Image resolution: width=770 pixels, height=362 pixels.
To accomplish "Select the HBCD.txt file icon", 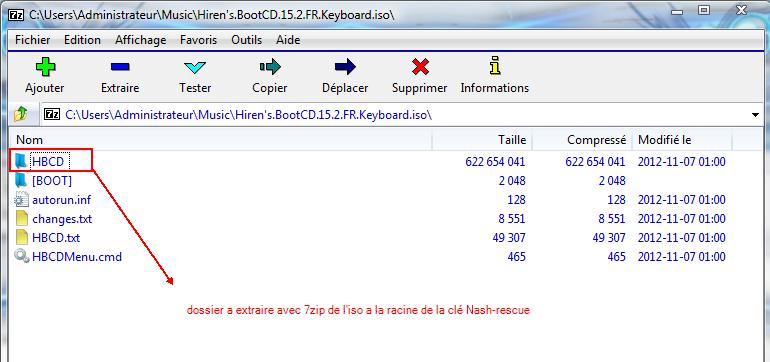I will click(22, 238).
